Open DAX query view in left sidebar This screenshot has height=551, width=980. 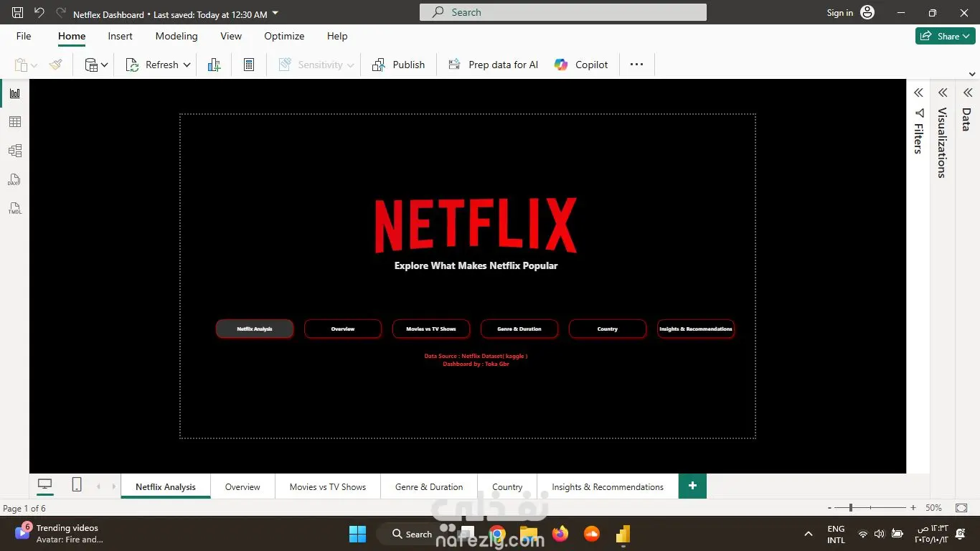(14, 179)
